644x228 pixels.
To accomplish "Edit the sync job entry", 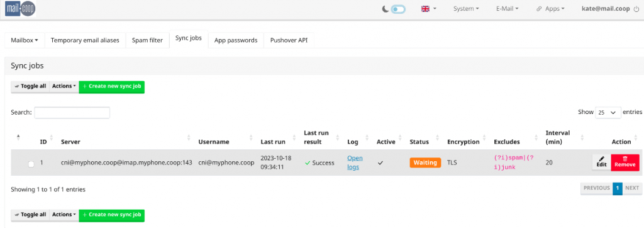I will click(602, 161).
